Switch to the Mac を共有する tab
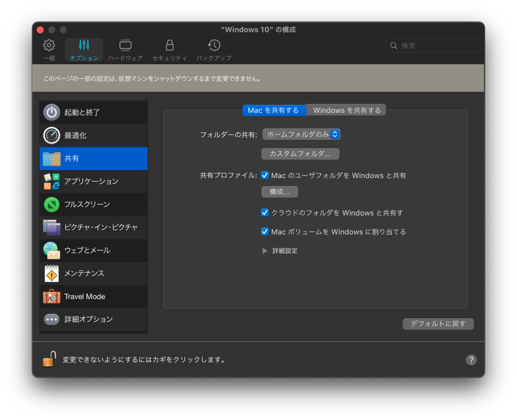 click(274, 110)
